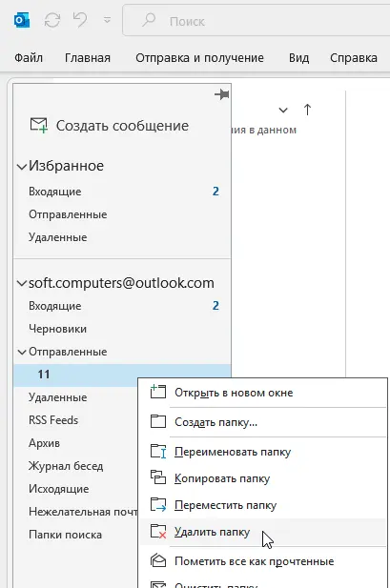Open the sort-by dropdown chevron
This screenshot has height=588, width=390.
(283, 111)
